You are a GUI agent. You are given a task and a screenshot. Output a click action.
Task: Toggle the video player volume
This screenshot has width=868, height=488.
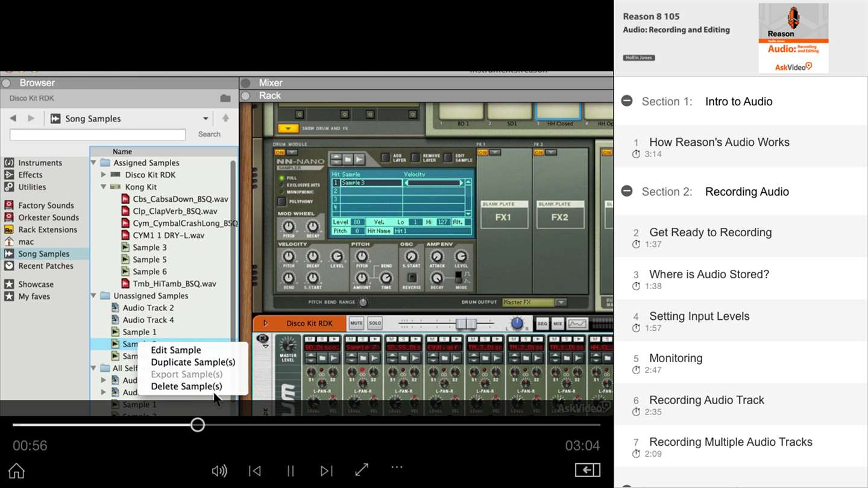pyautogui.click(x=219, y=471)
